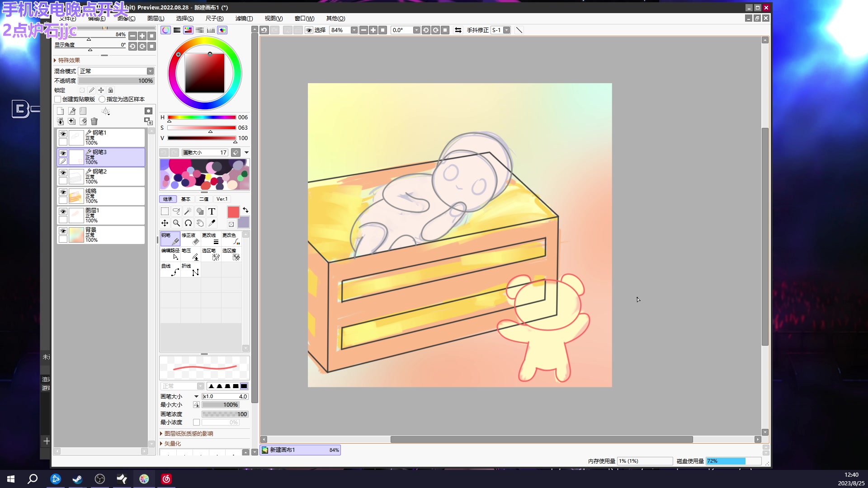This screenshot has height=488, width=868.
Task: Pick the lasso selection tool
Action: 176,211
